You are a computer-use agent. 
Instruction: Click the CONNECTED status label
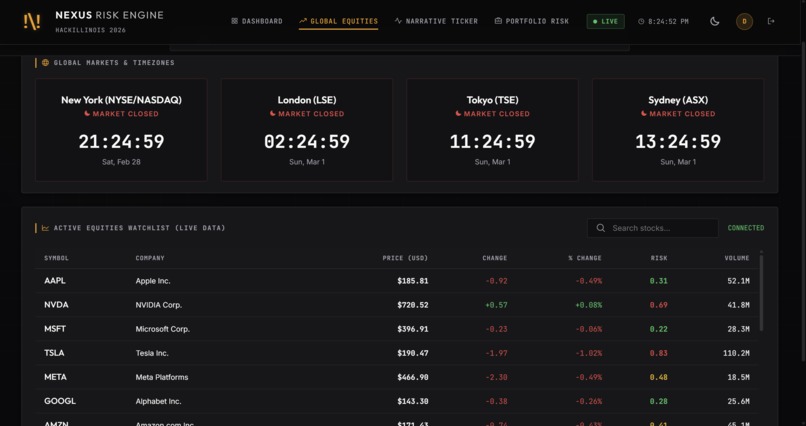point(746,228)
